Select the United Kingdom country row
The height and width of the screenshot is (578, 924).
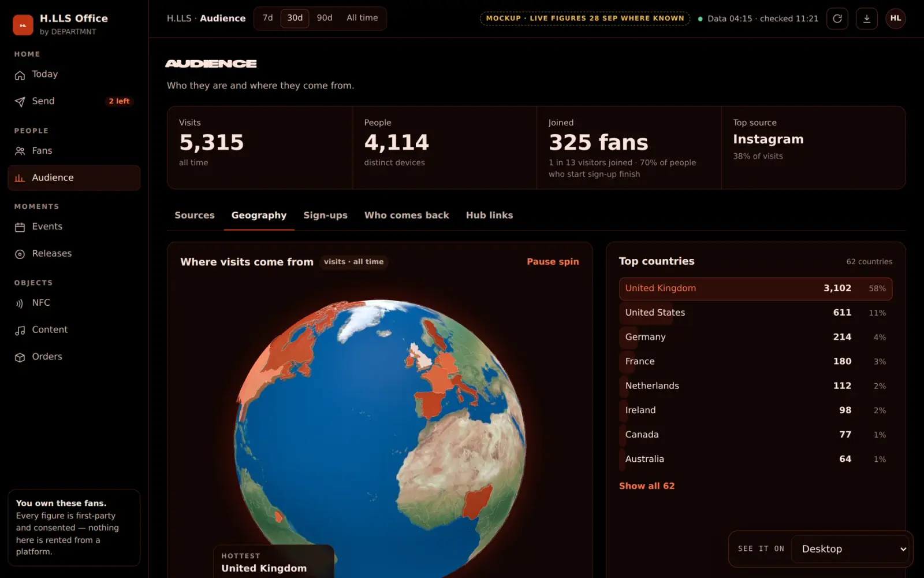(x=755, y=288)
